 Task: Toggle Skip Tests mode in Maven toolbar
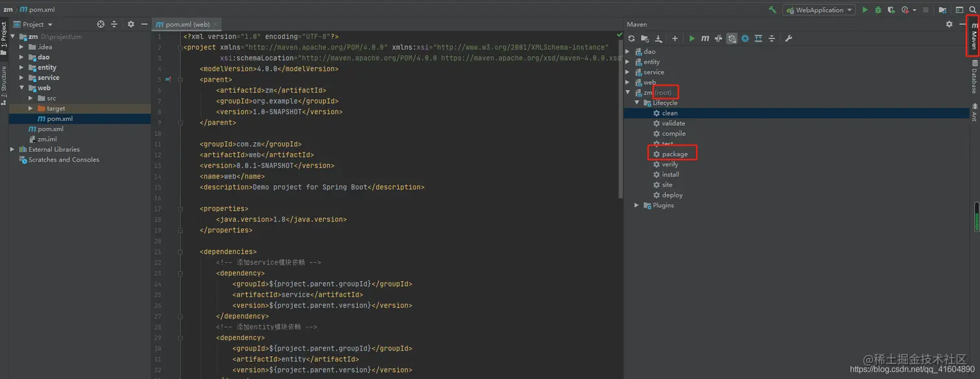click(x=745, y=38)
